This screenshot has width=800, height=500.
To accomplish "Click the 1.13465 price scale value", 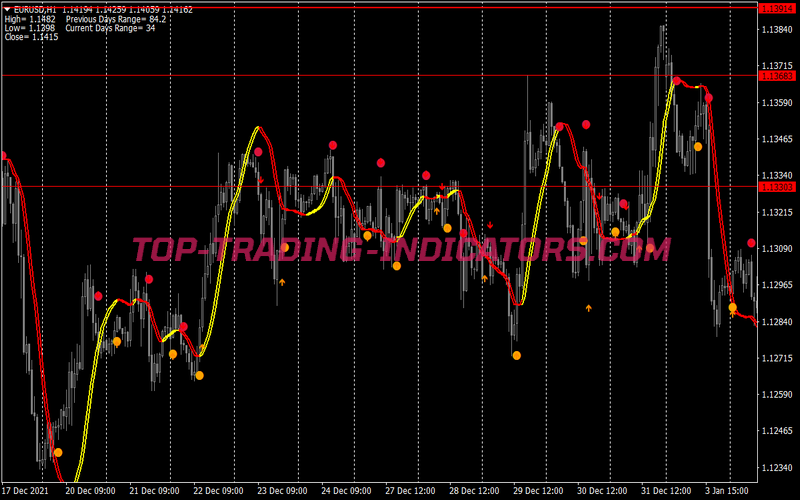I will [777, 139].
